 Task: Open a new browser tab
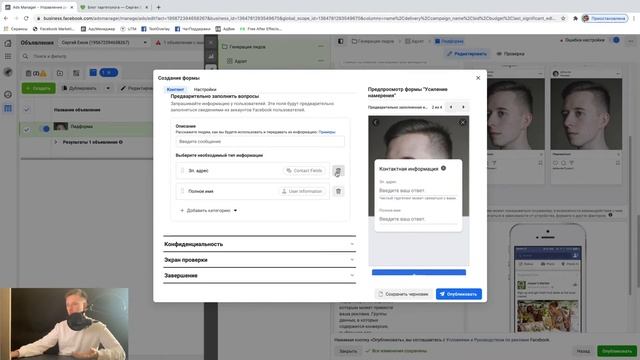[x=158, y=7]
